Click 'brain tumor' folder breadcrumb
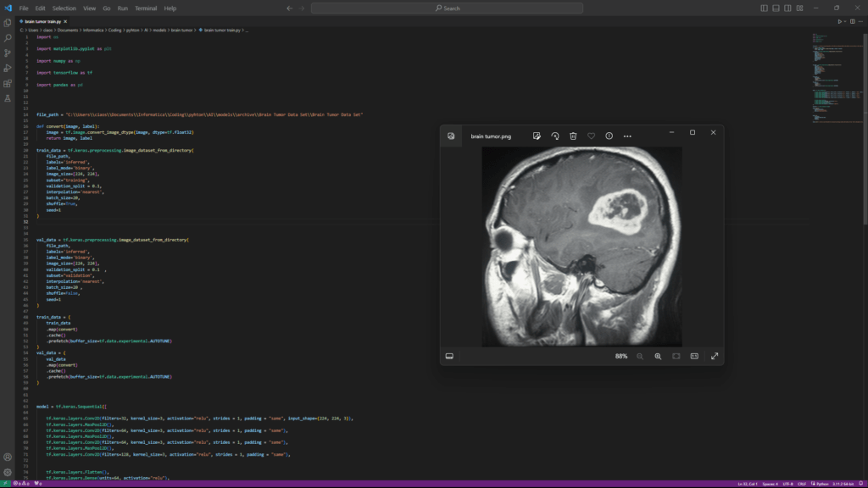The height and width of the screenshot is (488, 868). pyautogui.click(x=181, y=30)
